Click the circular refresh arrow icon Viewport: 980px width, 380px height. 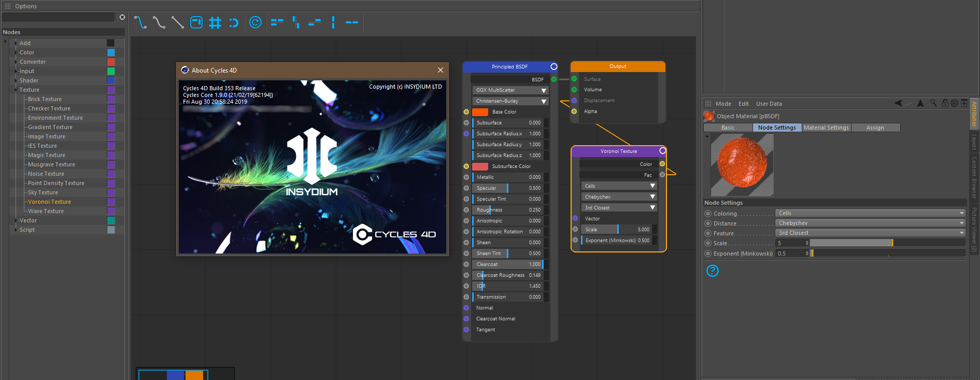255,22
